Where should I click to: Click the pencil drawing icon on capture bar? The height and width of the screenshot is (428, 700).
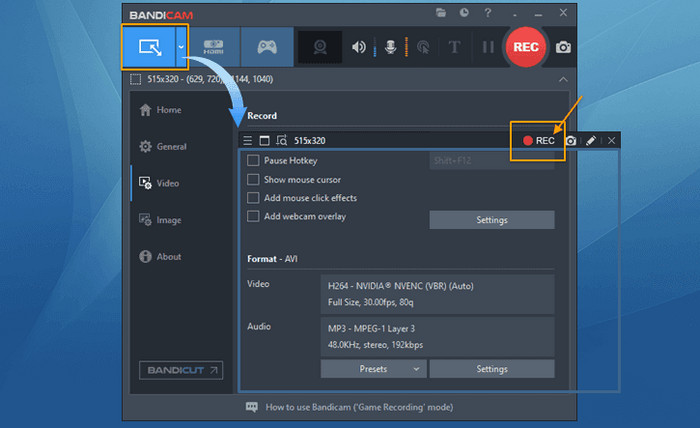point(591,141)
